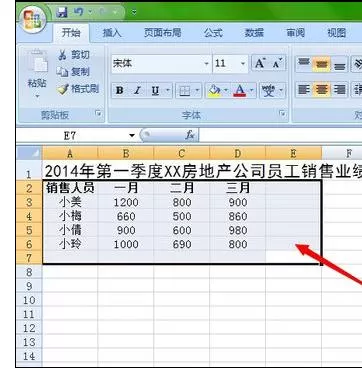Toggle bold formatting
The image size is (362, 369).
pos(120,90)
